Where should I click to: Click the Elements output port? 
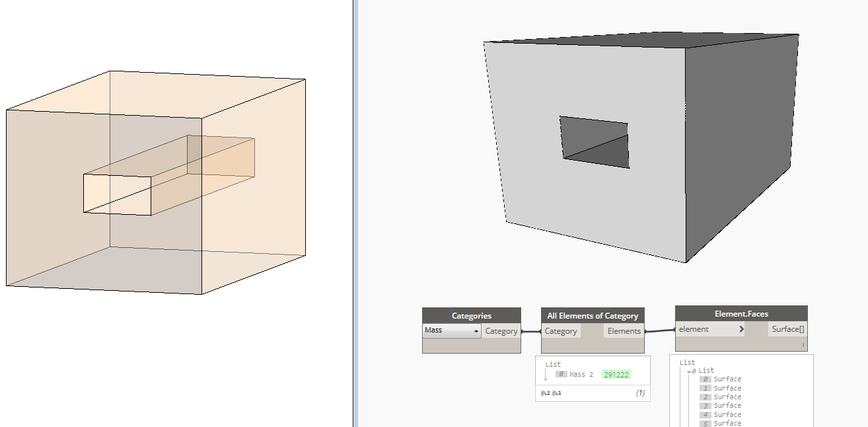pyautogui.click(x=624, y=331)
